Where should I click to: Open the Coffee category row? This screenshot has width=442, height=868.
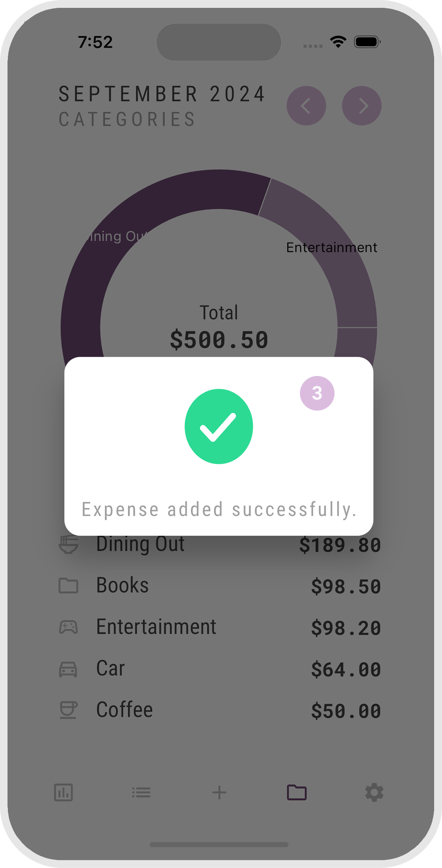[x=219, y=710]
